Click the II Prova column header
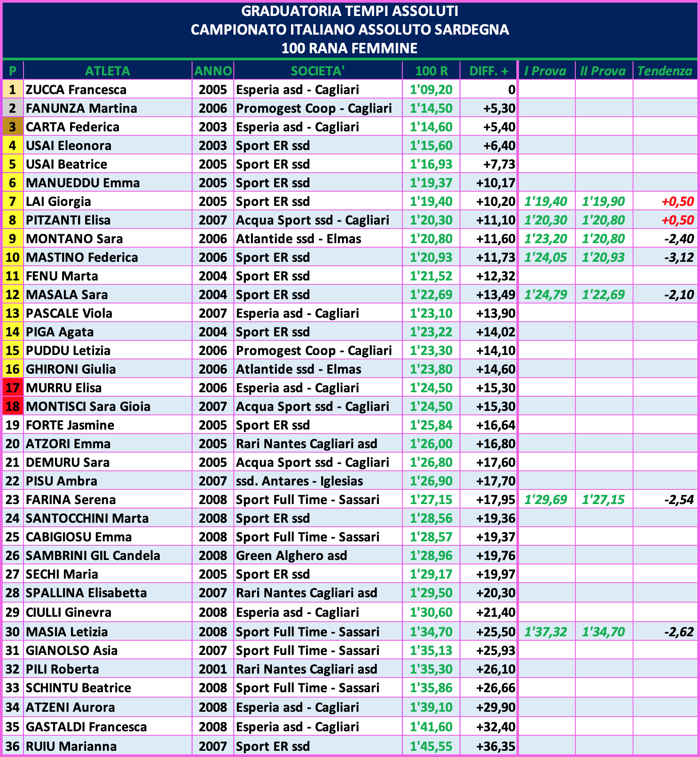This screenshot has width=700, height=757. 603,71
